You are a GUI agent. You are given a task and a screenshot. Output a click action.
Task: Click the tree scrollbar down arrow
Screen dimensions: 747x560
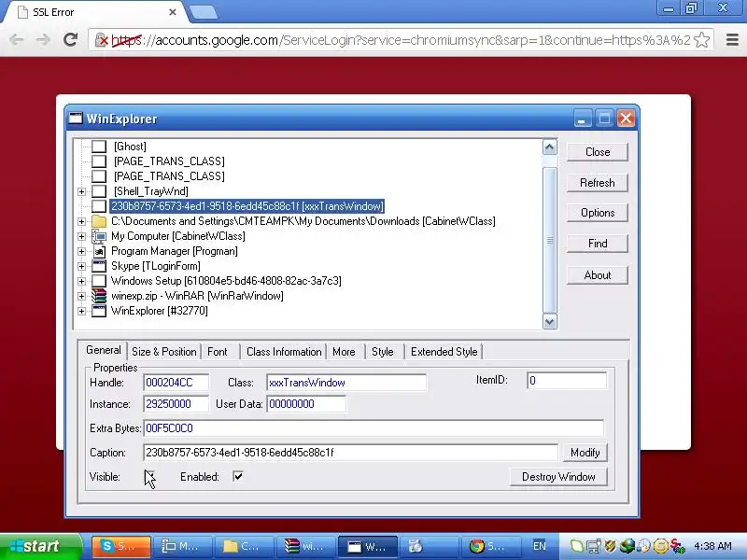pos(550,322)
